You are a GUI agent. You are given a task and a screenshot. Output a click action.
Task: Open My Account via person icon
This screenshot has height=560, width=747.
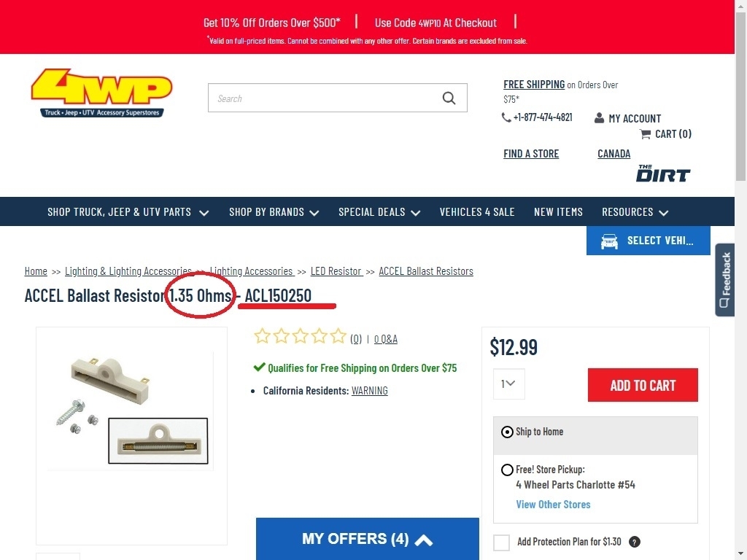[x=600, y=118]
